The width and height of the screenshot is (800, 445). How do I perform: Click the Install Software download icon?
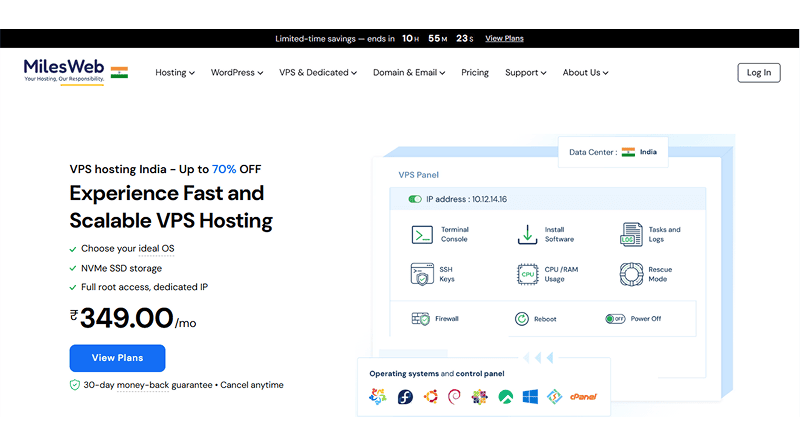pos(527,235)
